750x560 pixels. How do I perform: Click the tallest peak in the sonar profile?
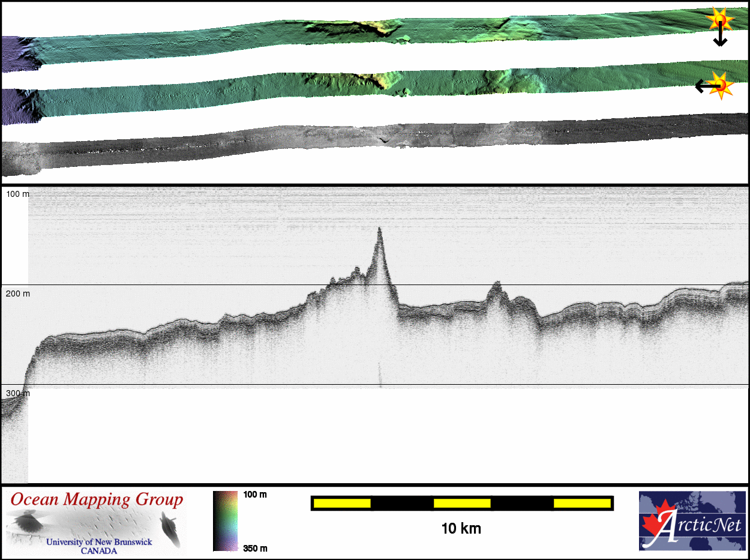[x=379, y=230]
